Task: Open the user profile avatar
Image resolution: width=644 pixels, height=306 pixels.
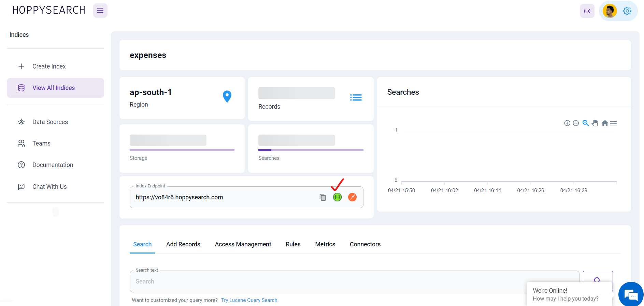Action: coord(610,11)
